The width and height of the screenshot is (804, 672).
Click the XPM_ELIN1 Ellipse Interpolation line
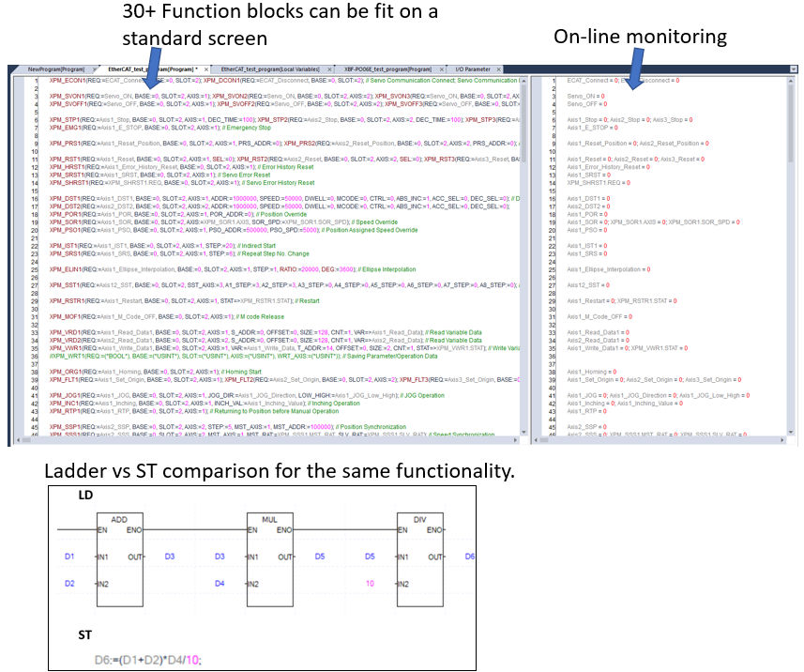[188, 269]
